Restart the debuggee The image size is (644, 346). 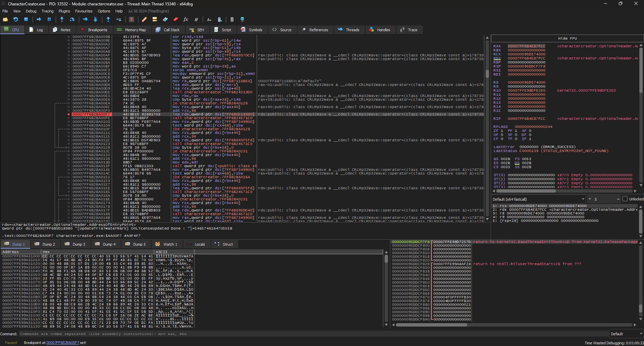point(16,19)
